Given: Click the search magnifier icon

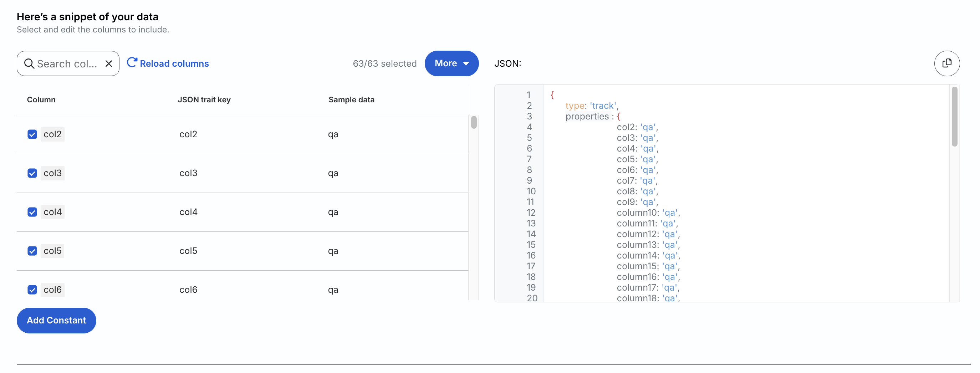Looking at the screenshot, I should pyautogui.click(x=29, y=63).
